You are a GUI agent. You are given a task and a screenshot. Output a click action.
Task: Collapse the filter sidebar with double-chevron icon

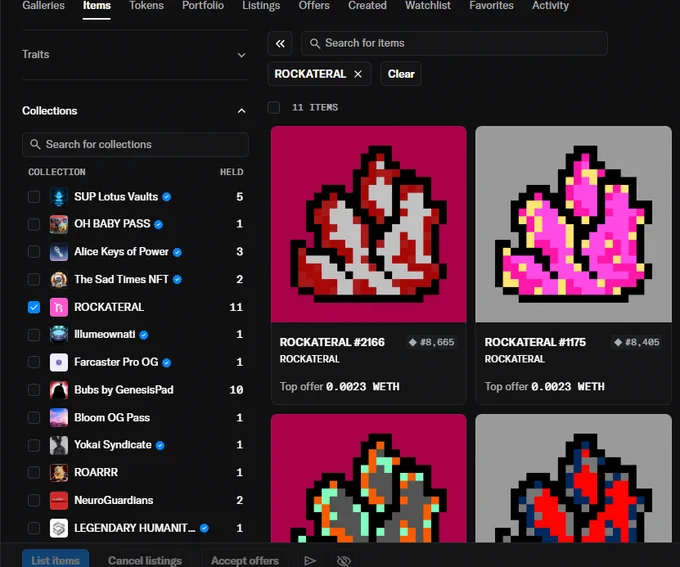[280, 43]
